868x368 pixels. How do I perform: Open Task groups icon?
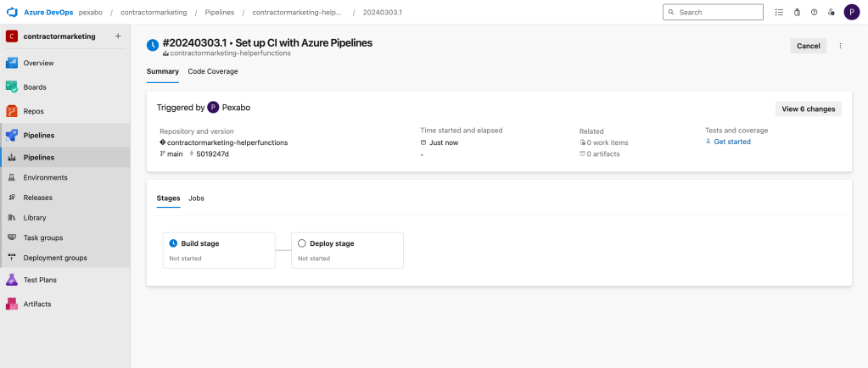pyautogui.click(x=12, y=237)
